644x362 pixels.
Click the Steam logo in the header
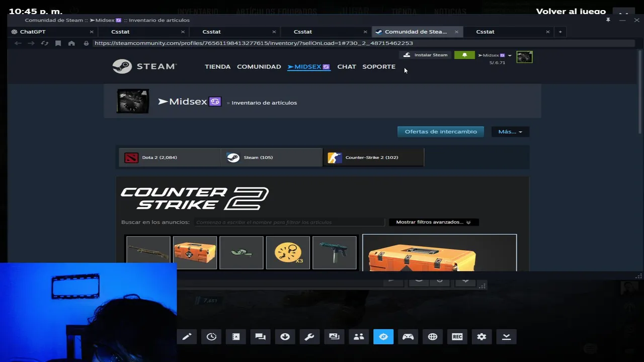144,66
